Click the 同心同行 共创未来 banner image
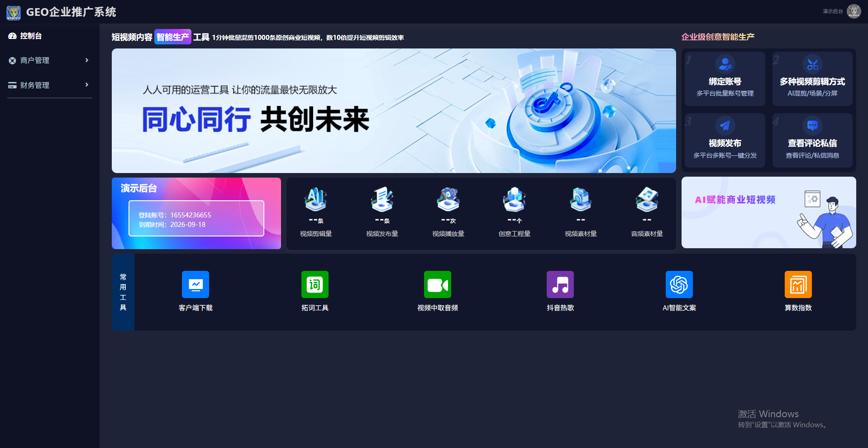868x448 pixels. [x=394, y=111]
